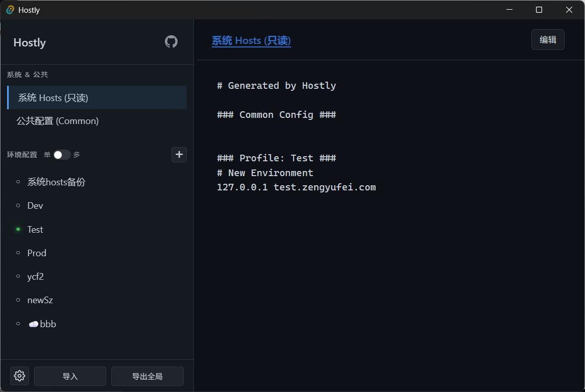This screenshot has height=392, width=585.
Task: Enable the bbb profile radio dot
Action: 19,324
